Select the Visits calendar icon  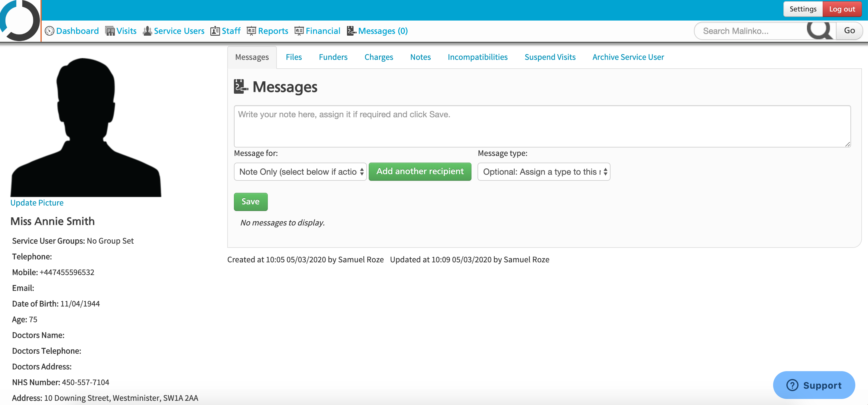(x=109, y=31)
